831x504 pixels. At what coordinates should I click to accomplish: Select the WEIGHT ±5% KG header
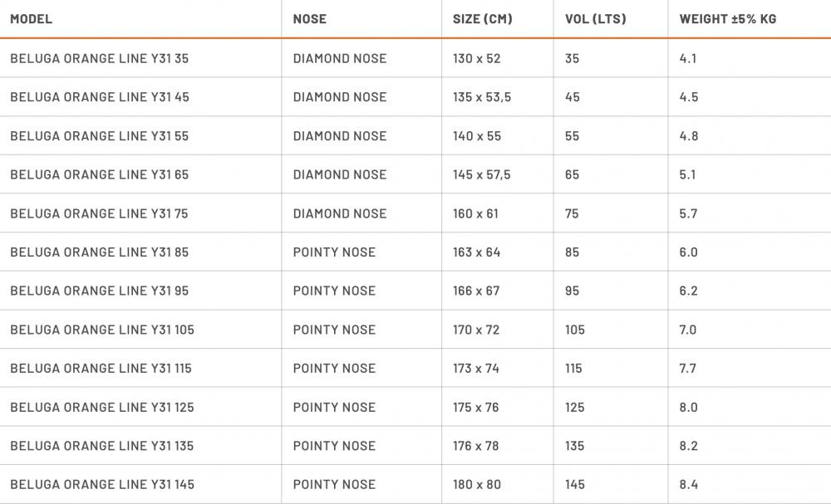(x=728, y=19)
